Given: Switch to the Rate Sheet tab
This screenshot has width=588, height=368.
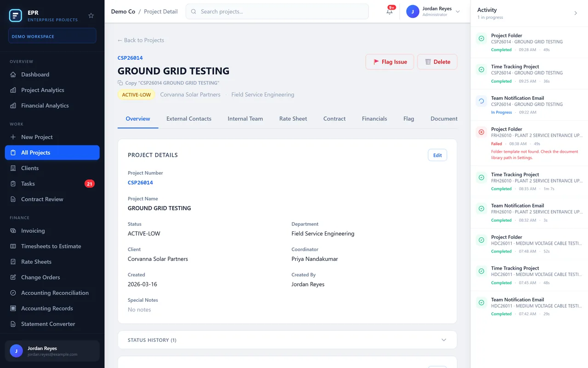Looking at the screenshot, I should 293,119.
